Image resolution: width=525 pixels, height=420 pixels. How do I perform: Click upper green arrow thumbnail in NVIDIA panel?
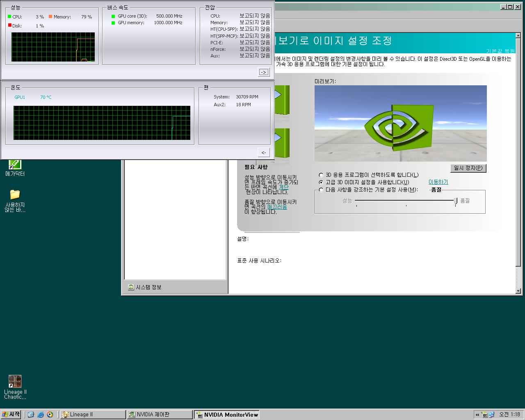(282, 100)
